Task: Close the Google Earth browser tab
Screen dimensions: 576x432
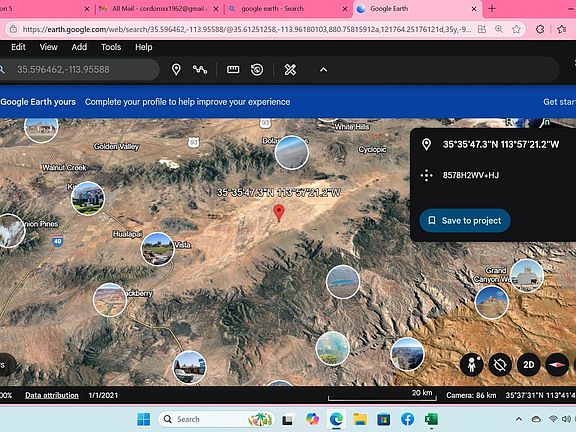Action: click(474, 9)
